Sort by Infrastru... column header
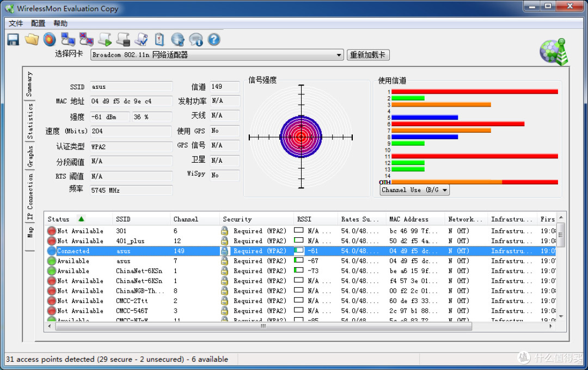The height and width of the screenshot is (370, 588). tap(511, 219)
